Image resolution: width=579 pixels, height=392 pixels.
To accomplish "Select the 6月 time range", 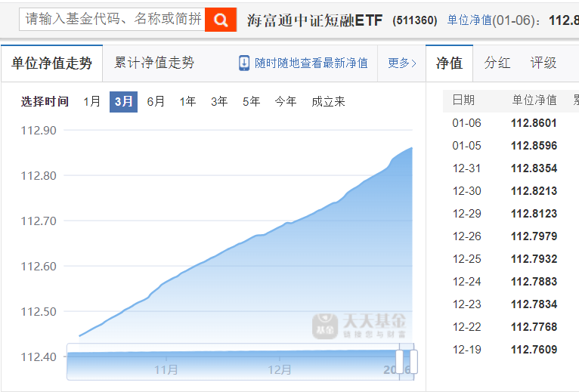I will click(156, 101).
